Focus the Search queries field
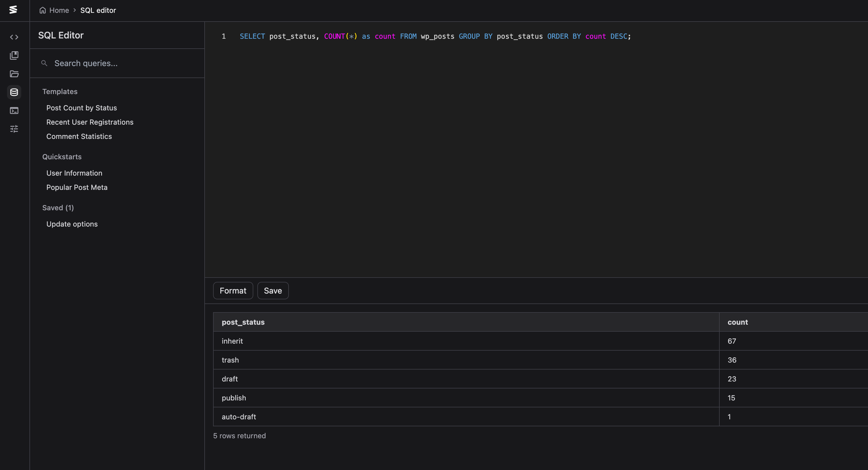Viewport: 868px width, 470px height. coord(117,63)
